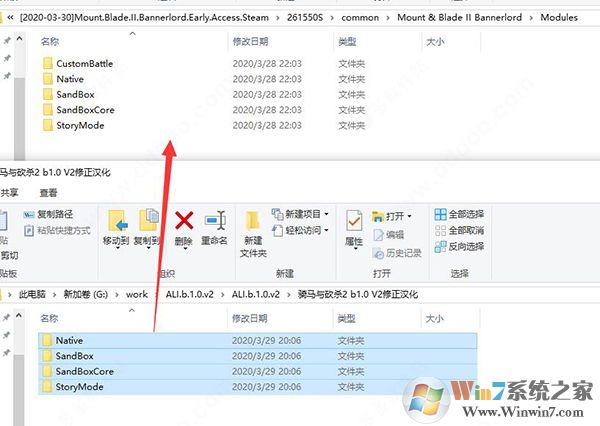Click the top pin icon in upper navigation pane

point(7,40)
